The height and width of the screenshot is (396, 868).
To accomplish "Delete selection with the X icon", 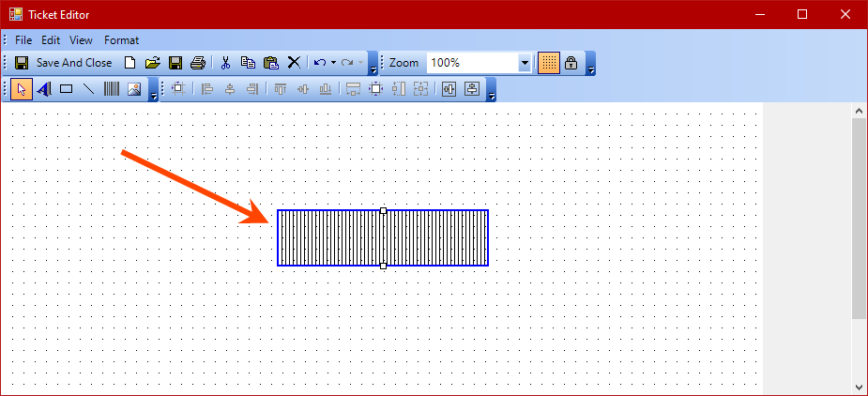I will tap(295, 63).
